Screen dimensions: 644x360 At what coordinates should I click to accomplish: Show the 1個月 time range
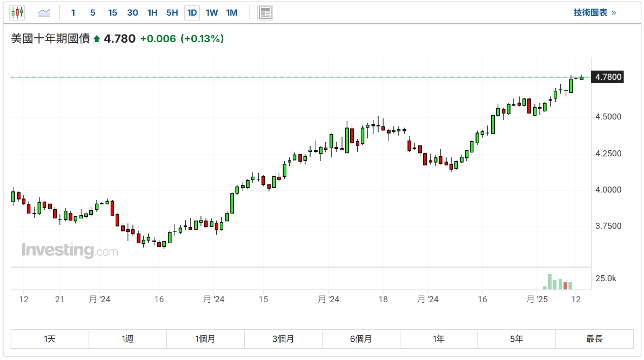pos(205,339)
